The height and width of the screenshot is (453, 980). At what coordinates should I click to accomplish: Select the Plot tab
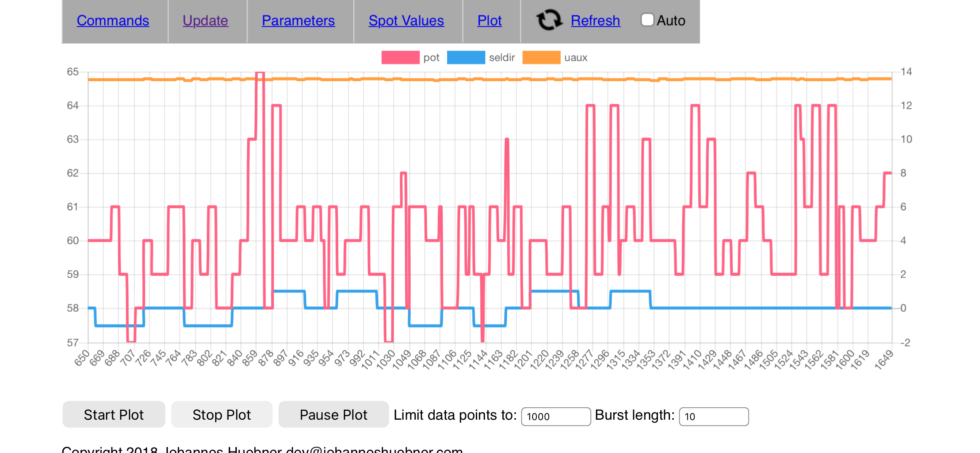tap(489, 21)
